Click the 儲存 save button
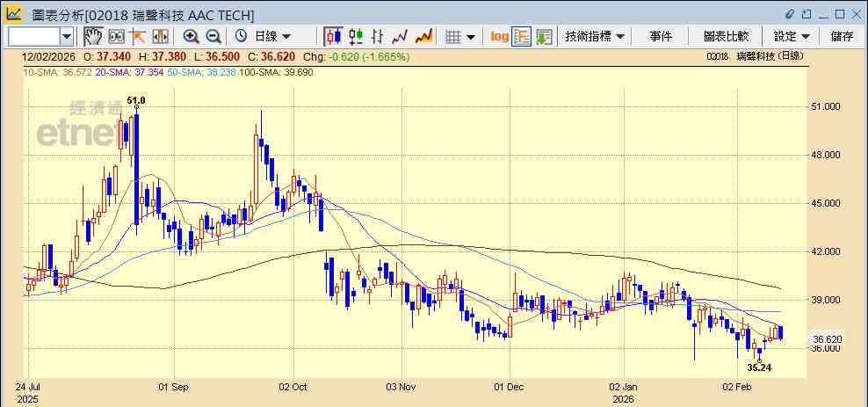This screenshot has width=868, height=407. click(x=842, y=37)
